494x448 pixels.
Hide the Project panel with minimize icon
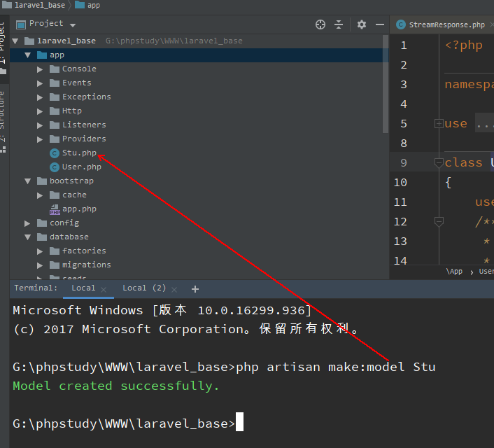pyautogui.click(x=380, y=24)
